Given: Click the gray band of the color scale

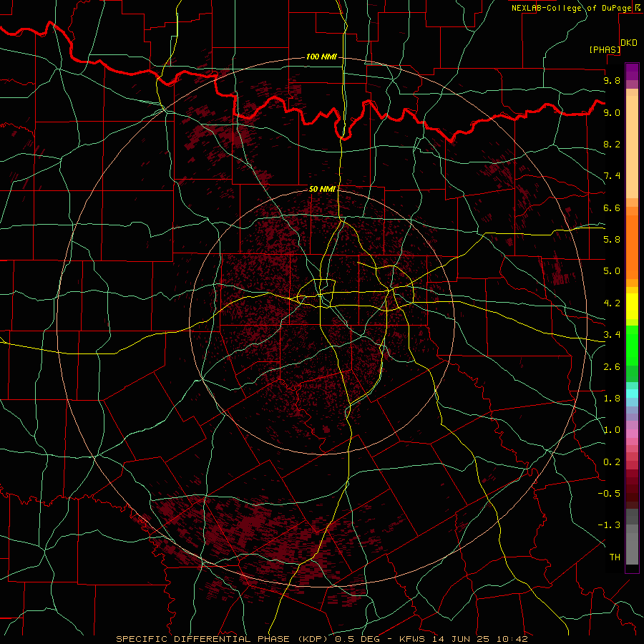Looking at the screenshot, I should point(632,537).
